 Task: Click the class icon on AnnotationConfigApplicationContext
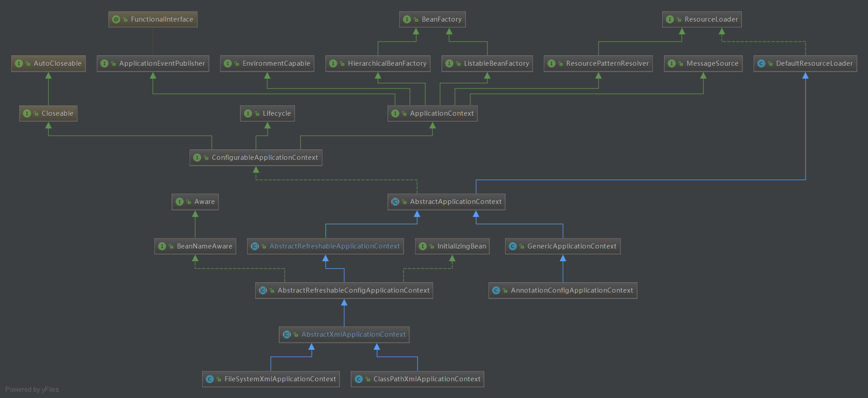pos(496,290)
